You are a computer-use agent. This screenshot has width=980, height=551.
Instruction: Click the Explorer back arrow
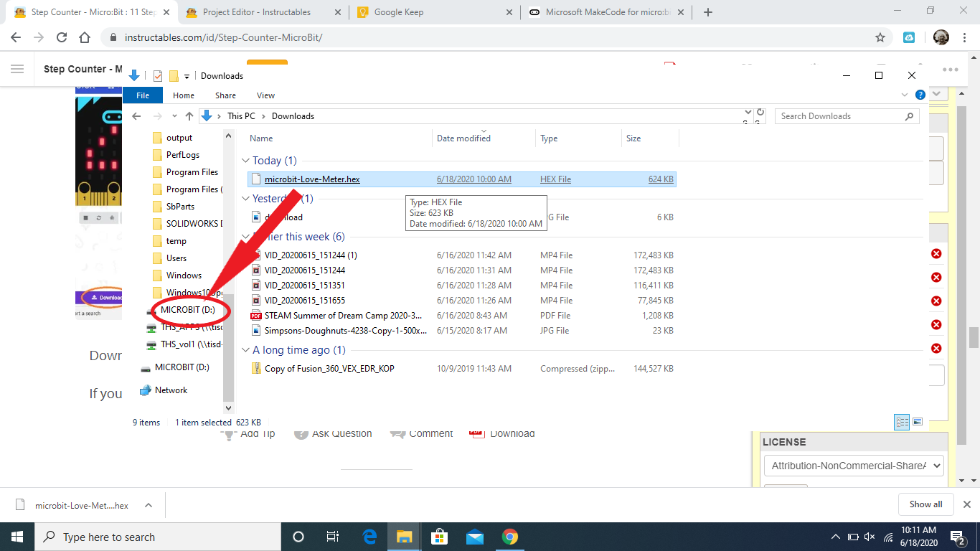136,116
